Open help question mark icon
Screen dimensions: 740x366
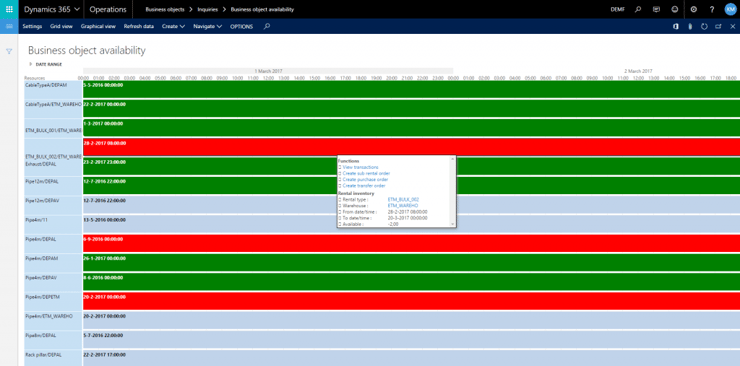pos(712,9)
